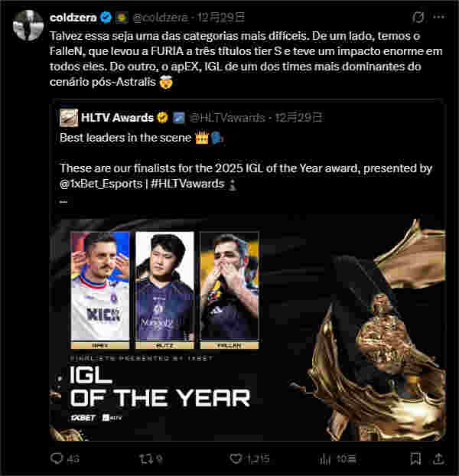The width and height of the screenshot is (459, 476).
Task: Click the HLTV Awards gold verified badge
Action: 163,118
